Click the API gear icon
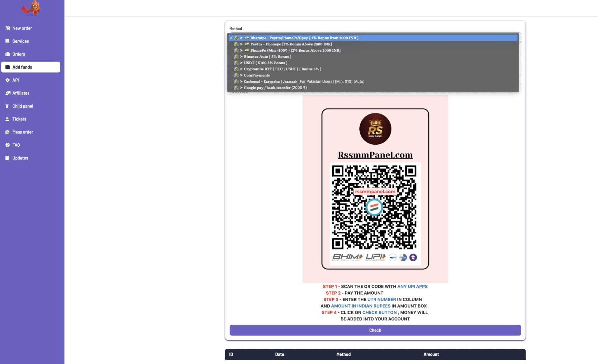The image size is (598, 364). point(7,80)
